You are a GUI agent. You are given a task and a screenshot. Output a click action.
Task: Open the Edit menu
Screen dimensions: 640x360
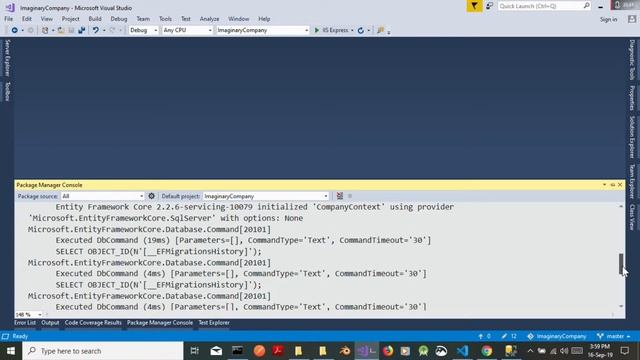[27, 19]
